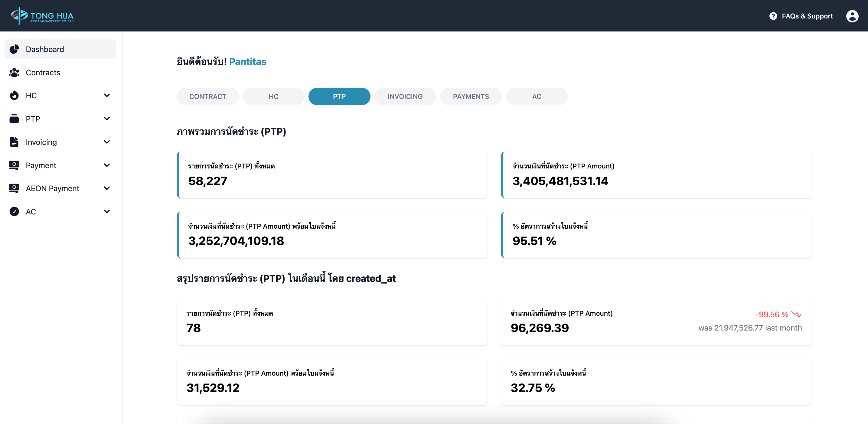This screenshot has width=868, height=424.
Task: Open the user account avatar icon
Action: point(852,16)
